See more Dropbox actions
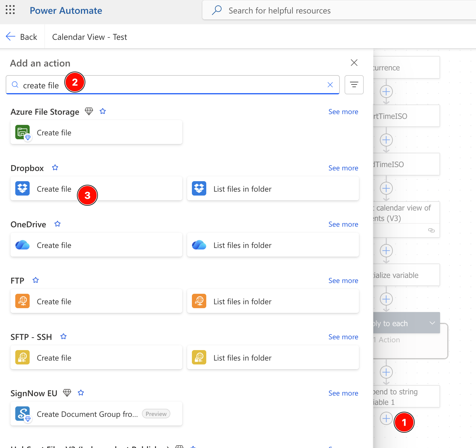Screen dimensions: 476x448 (343, 168)
